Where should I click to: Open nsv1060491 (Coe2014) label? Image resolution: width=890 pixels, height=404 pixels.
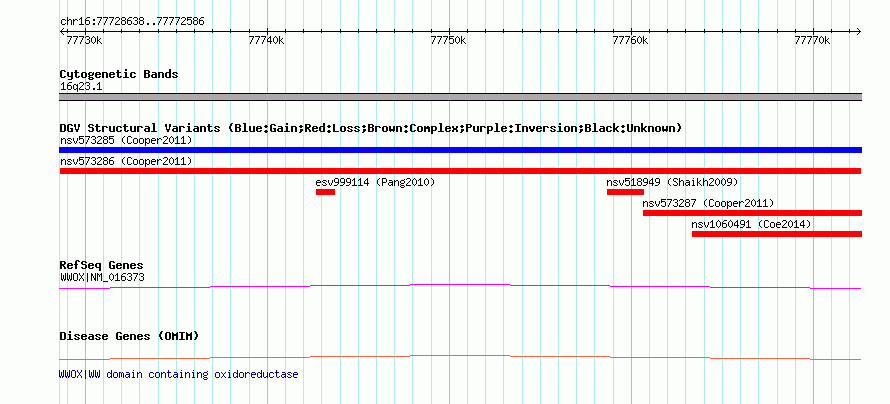pyautogui.click(x=751, y=224)
